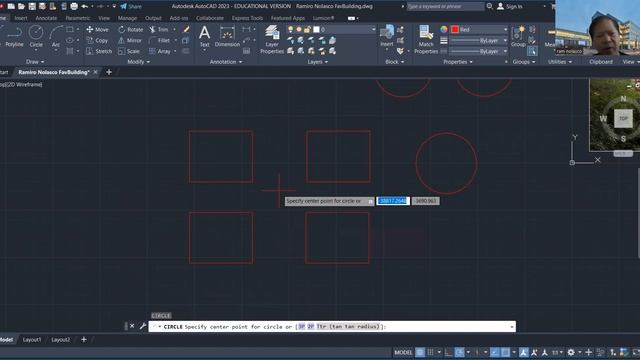The height and width of the screenshot is (360, 640).
Task: Click the Sign In button
Action: [x=509, y=6]
